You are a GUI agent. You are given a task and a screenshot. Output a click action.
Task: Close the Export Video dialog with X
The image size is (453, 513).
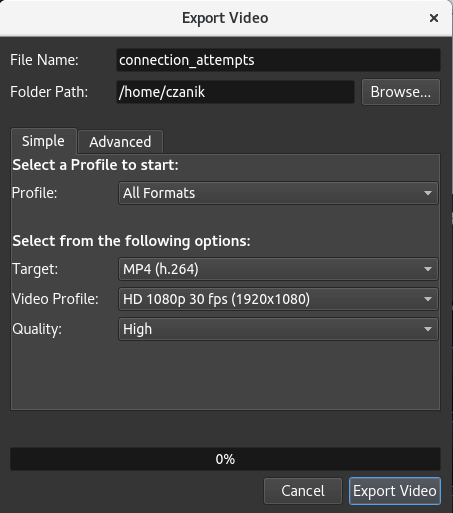434,18
